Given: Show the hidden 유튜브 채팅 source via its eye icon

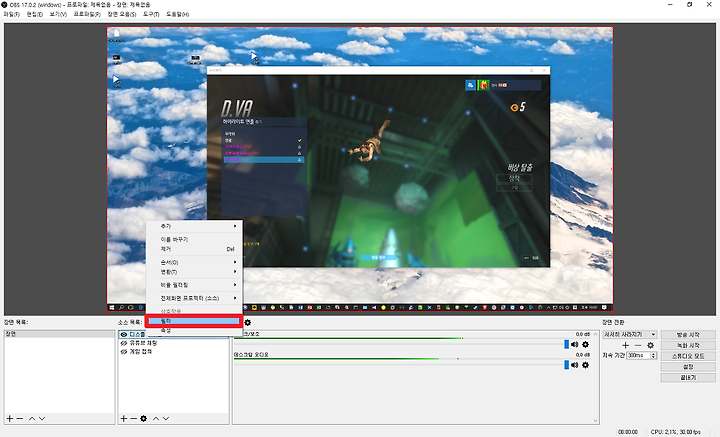Looking at the screenshot, I should pos(124,343).
